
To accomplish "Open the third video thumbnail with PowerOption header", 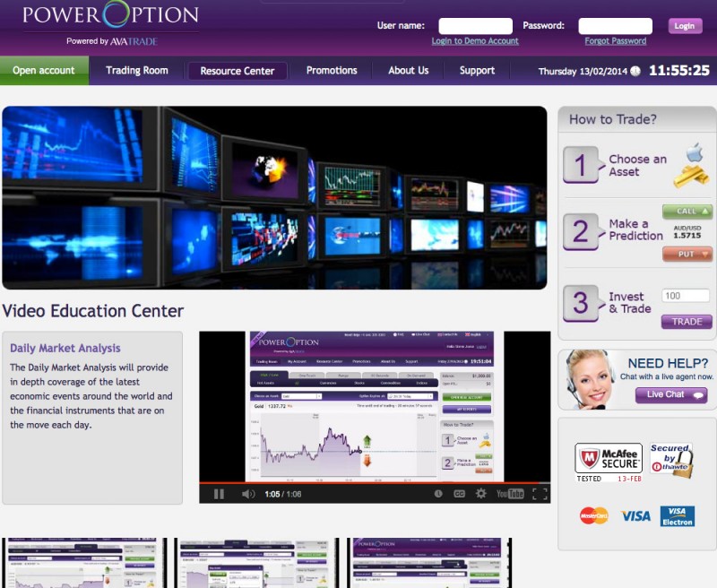I will click(x=429, y=563).
